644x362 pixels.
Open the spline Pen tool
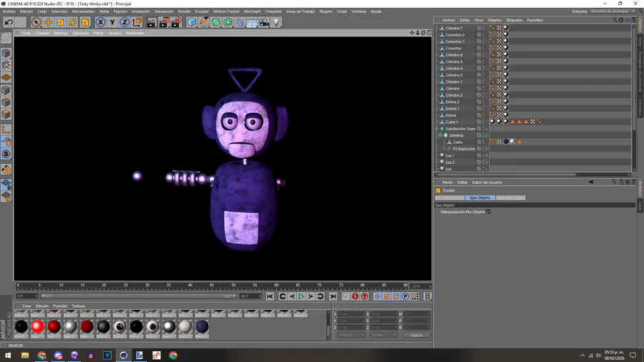(204, 22)
